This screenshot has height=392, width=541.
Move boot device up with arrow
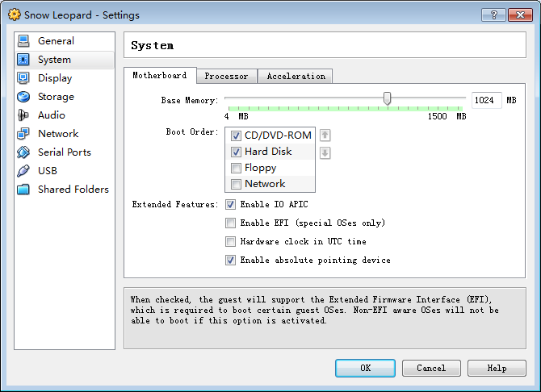[325, 136]
